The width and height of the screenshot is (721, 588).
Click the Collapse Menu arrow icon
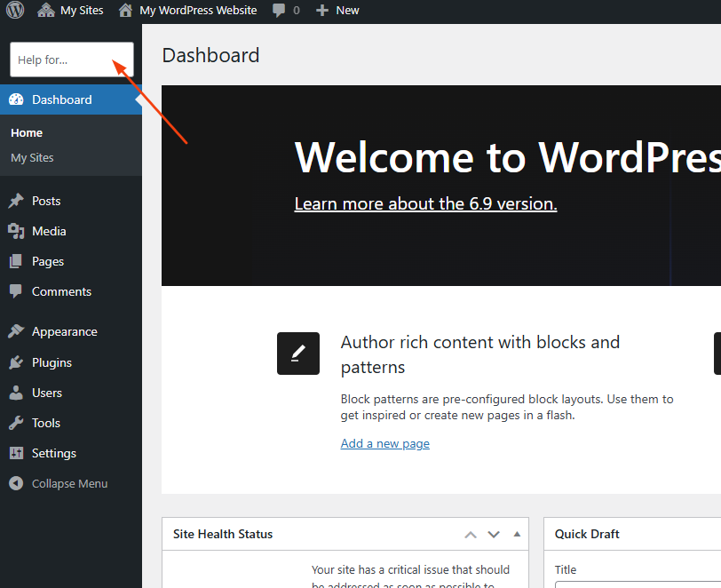point(16,483)
